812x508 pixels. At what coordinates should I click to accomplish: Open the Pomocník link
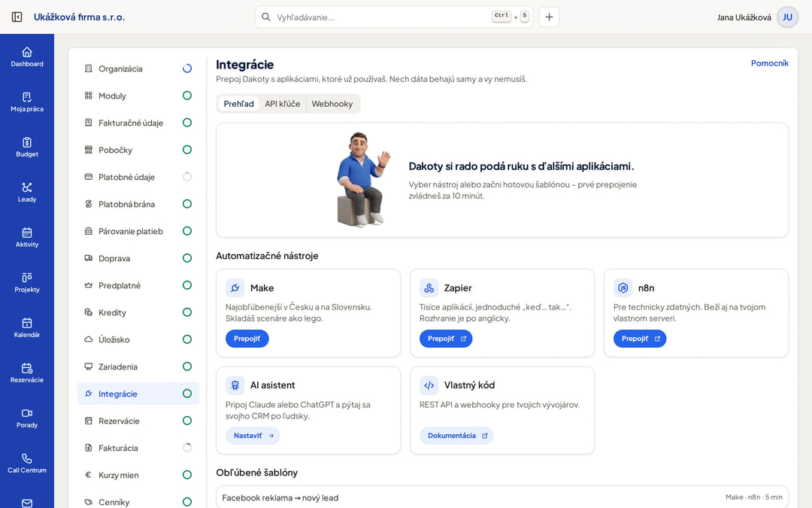pyautogui.click(x=770, y=63)
